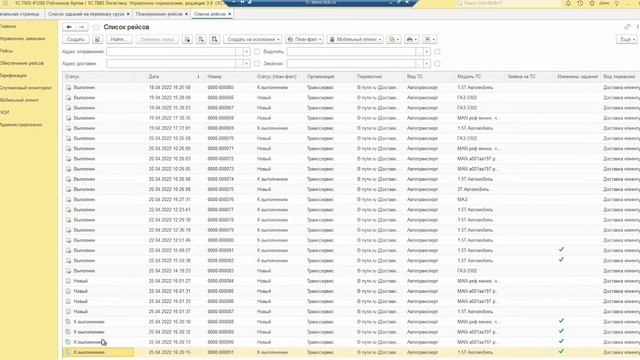This screenshot has width=640, height=360.
Task: Open the Заказчик dropdown arrow
Action: (x=427, y=64)
